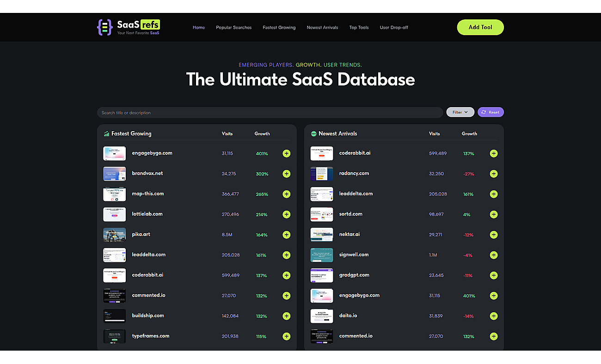Click the sortd.com thumbnail
Screen dimensions: 601x364
(321, 214)
